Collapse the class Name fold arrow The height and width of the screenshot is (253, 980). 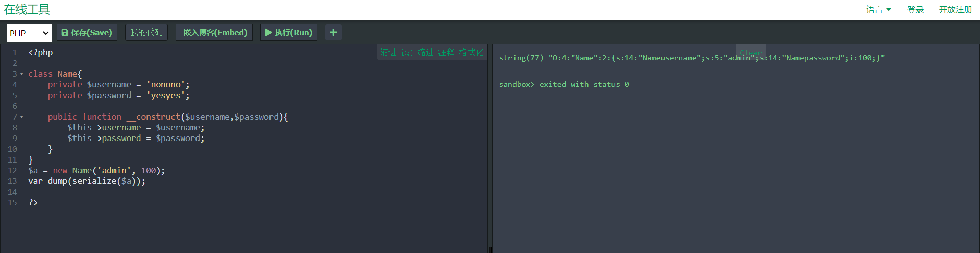coord(21,74)
